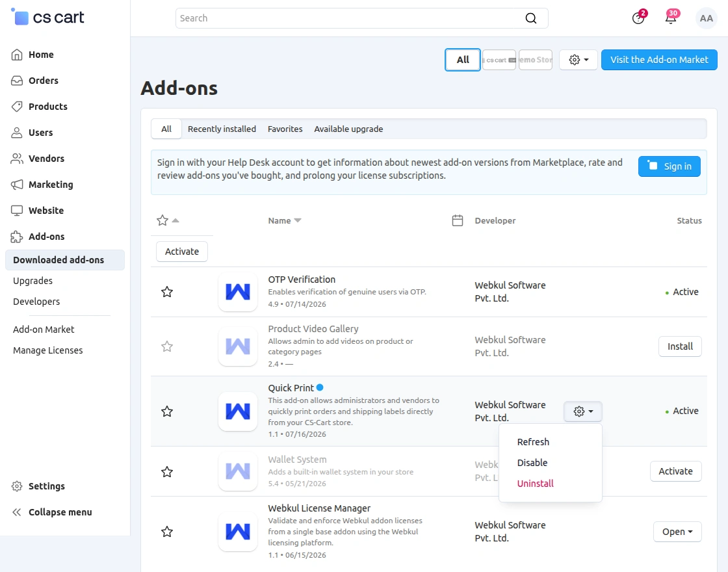Screen dimensions: 728x572
Task: Click the Quick Print add-on logo
Action: click(x=238, y=411)
